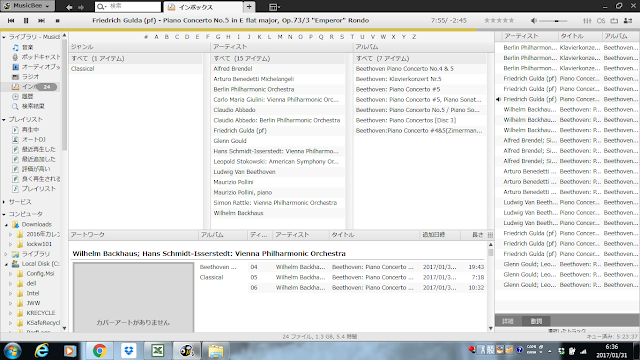Open the panel layout dropdown
Viewport: 640px width, 360px height.
pos(274,7)
